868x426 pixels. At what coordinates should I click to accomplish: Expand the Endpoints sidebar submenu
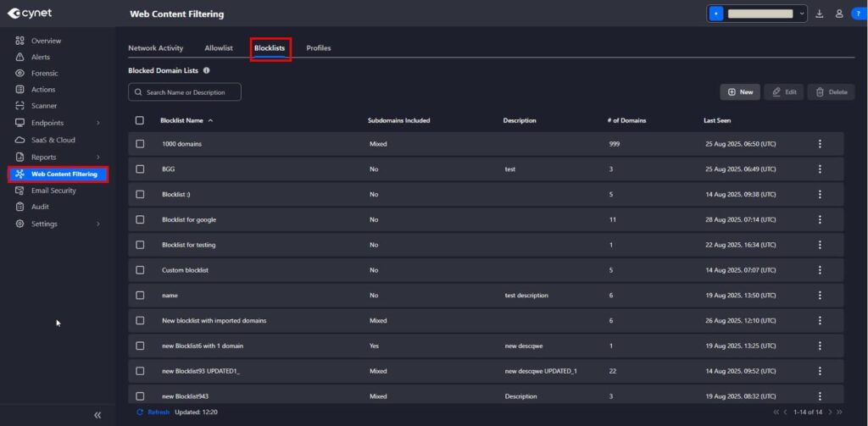point(98,123)
